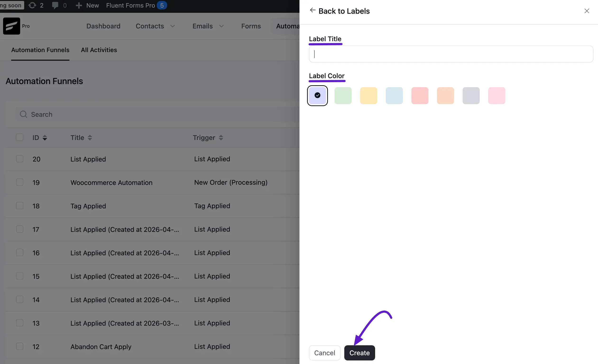The height and width of the screenshot is (364, 598).
Task: Focus the Label Title input field
Action: coord(451,54)
